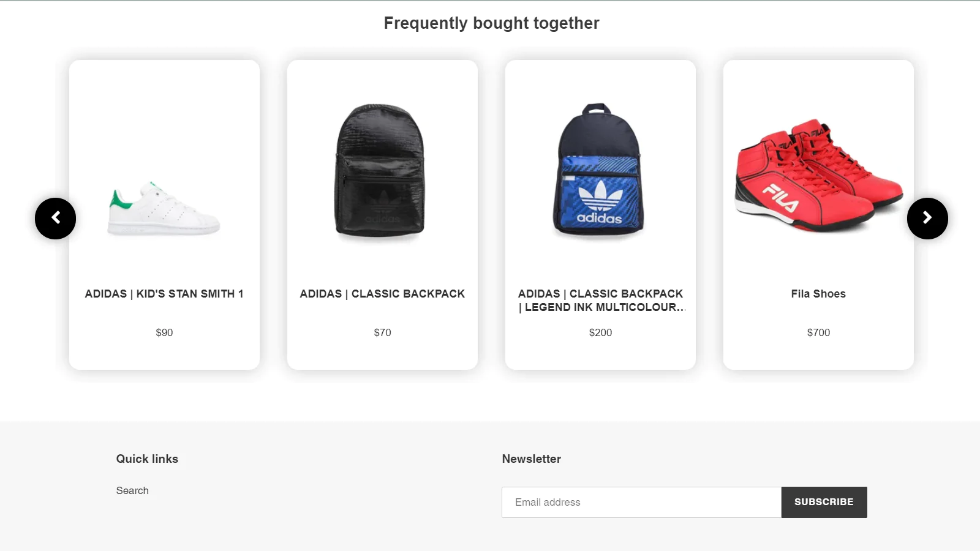Click the $70 backpack price

click(x=382, y=332)
